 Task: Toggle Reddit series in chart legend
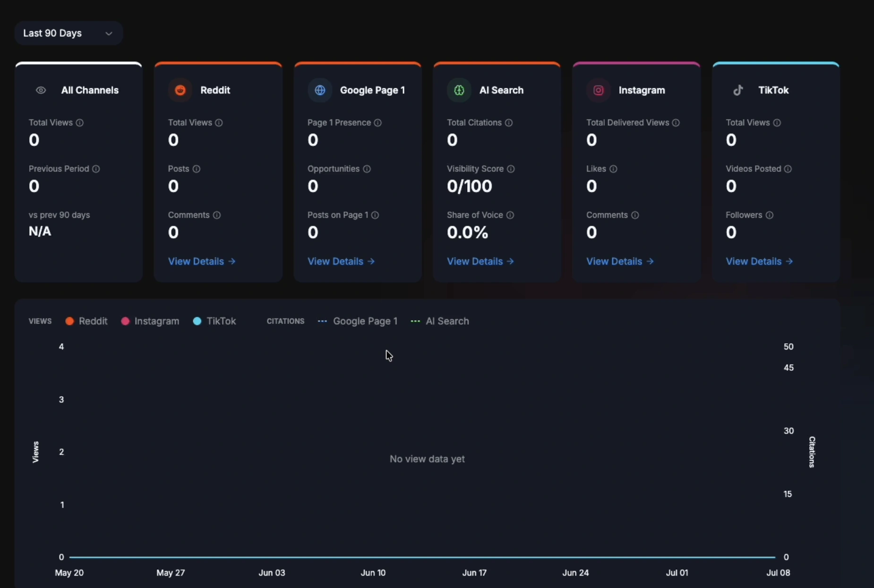86,321
